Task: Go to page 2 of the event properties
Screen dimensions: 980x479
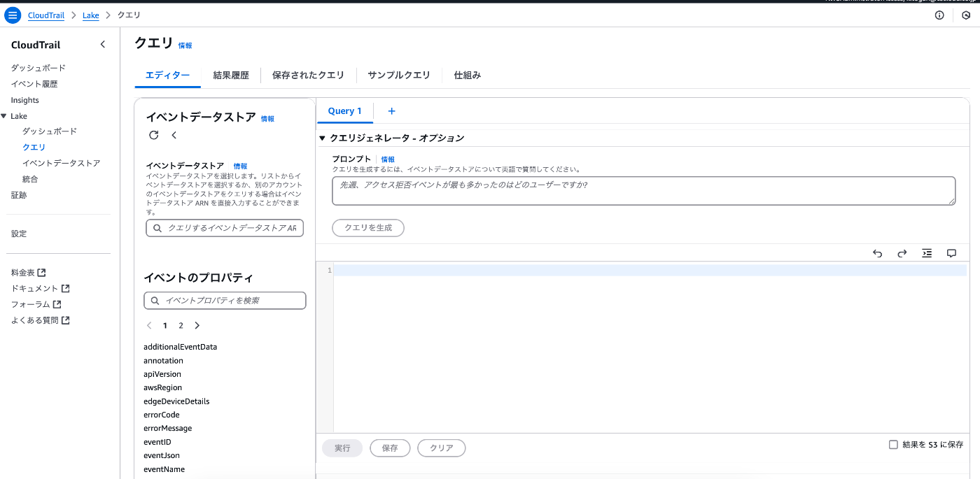Action: 181,325
